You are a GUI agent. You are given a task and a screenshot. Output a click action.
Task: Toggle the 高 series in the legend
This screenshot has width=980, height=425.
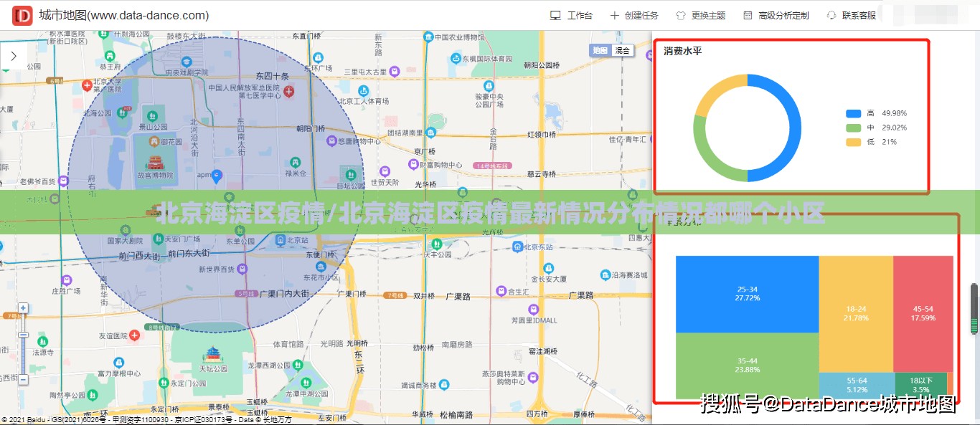point(877,113)
